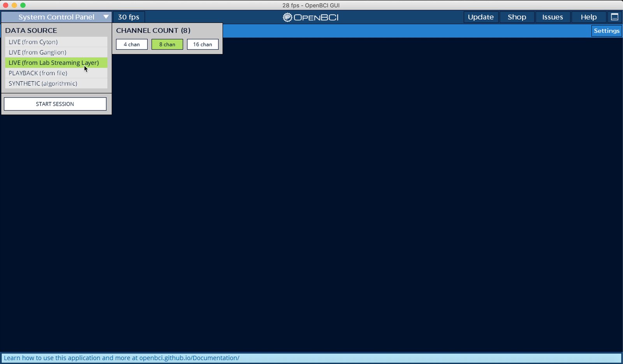
Task: Select PLAYBACK (from file) data source
Action: [x=56, y=73]
